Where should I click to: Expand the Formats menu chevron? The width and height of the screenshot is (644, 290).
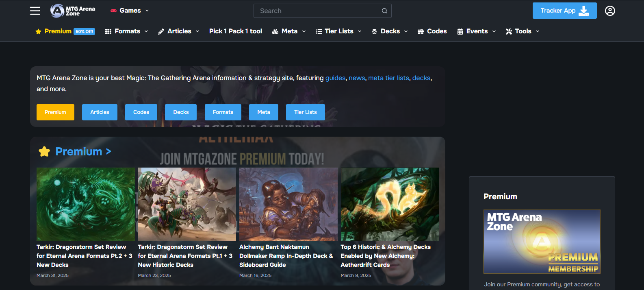tap(146, 31)
